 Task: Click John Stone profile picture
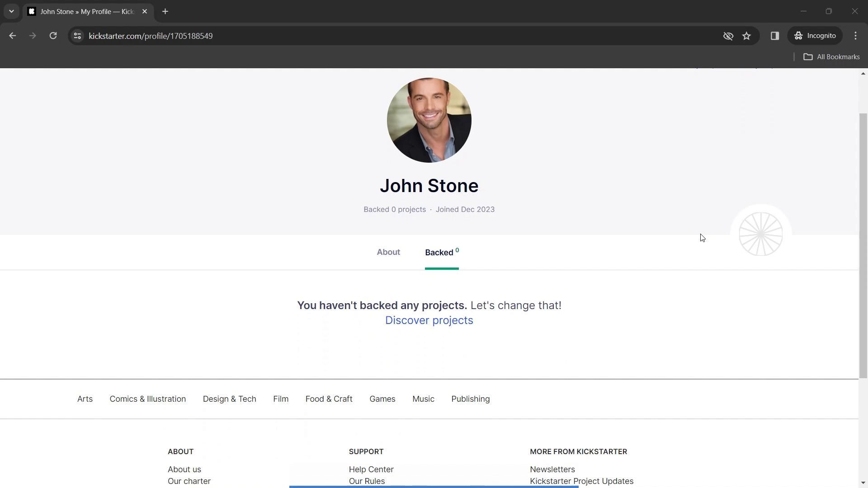coord(429,120)
